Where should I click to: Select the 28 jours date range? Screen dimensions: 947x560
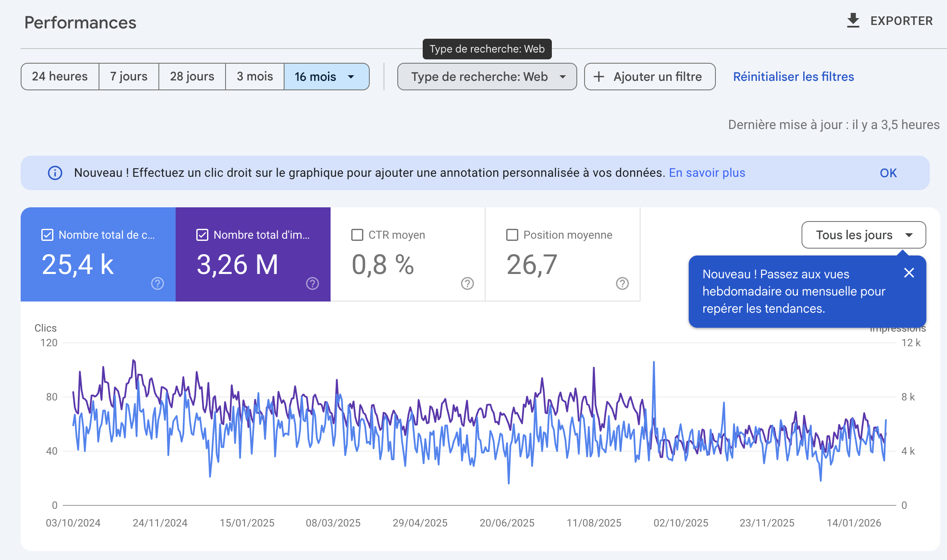[192, 77]
